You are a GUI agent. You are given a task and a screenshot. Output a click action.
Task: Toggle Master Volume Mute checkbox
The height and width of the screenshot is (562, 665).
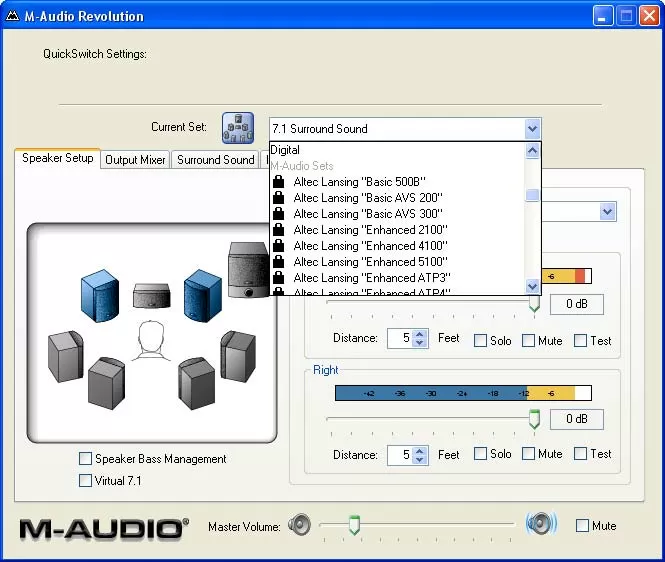(x=582, y=526)
